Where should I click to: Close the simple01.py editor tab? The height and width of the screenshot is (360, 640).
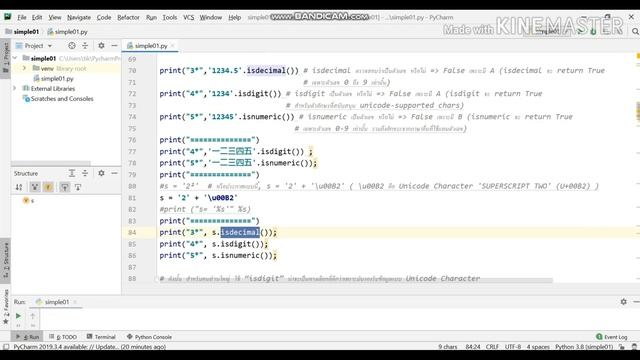[173, 46]
